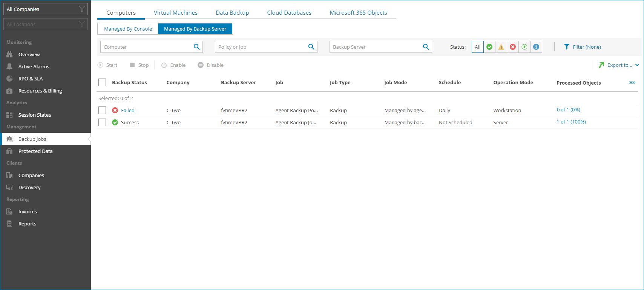This screenshot has height=290, width=644.
Task: Open Active Alarms in sidebar
Action: click(34, 66)
